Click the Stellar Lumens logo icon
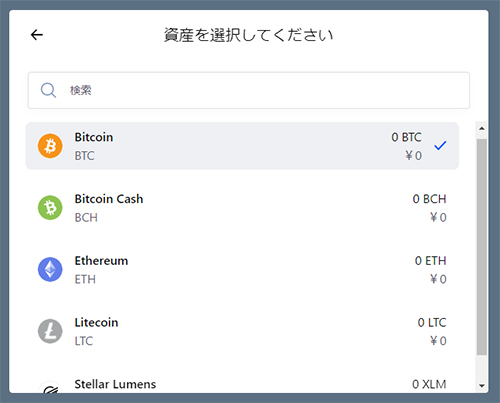The width and height of the screenshot is (500, 403). point(50,387)
